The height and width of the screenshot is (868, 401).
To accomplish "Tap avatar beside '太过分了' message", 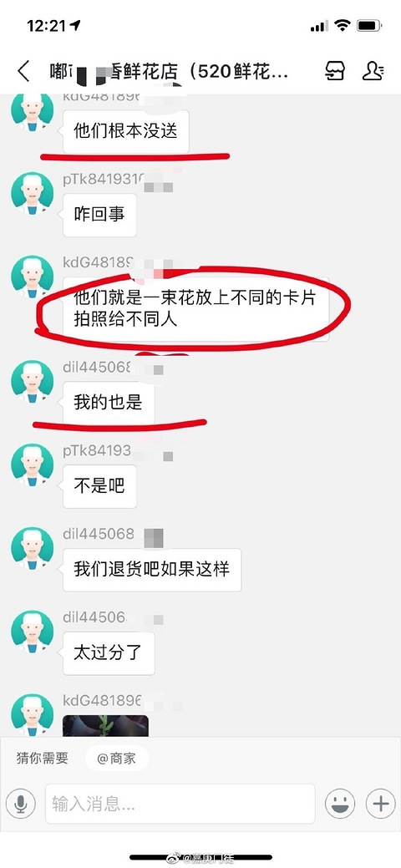I will point(32,632).
